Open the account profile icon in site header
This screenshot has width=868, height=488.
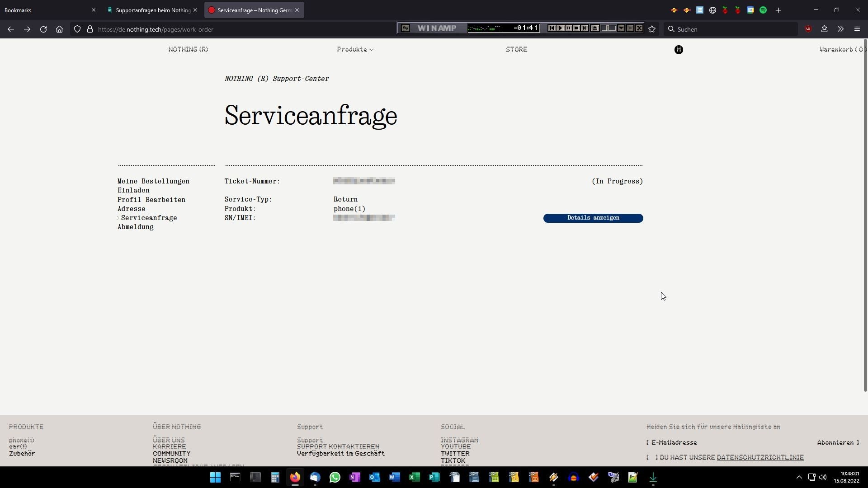[x=679, y=50]
